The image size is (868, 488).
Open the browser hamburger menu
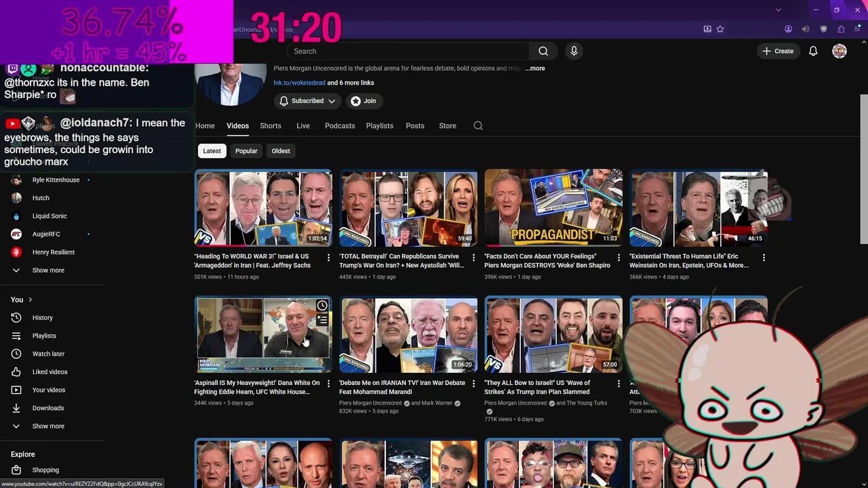(857, 29)
